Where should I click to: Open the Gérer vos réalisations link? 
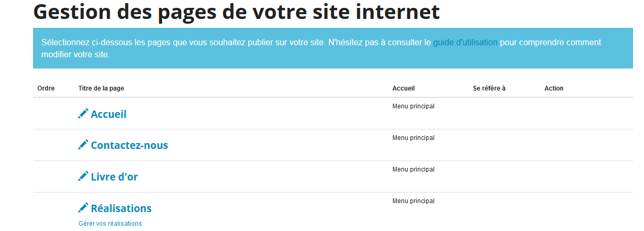pos(110,224)
